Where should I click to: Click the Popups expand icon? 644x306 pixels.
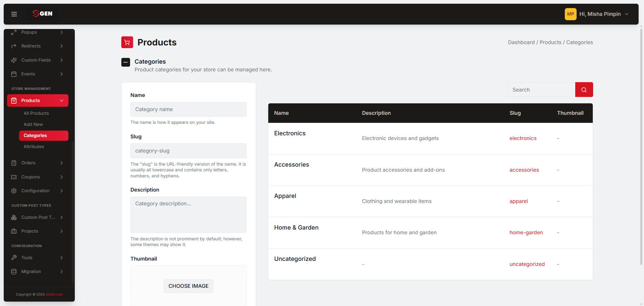(14, 32)
